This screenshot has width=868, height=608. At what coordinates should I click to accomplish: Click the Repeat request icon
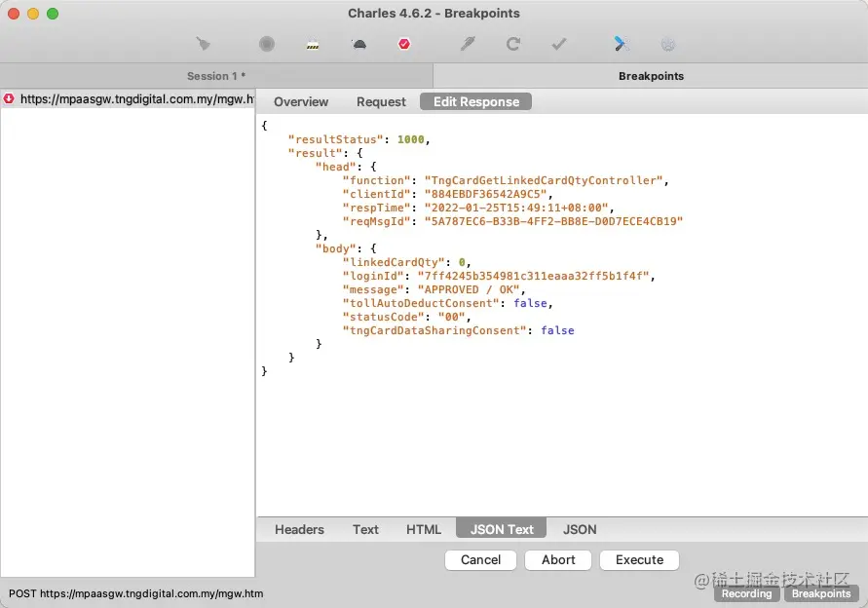point(513,44)
